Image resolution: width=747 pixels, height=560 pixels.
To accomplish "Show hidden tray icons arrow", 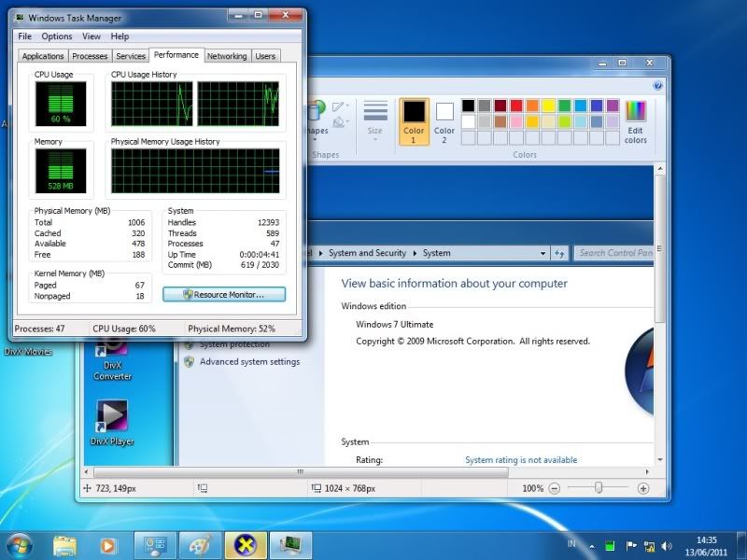I will pos(592,547).
